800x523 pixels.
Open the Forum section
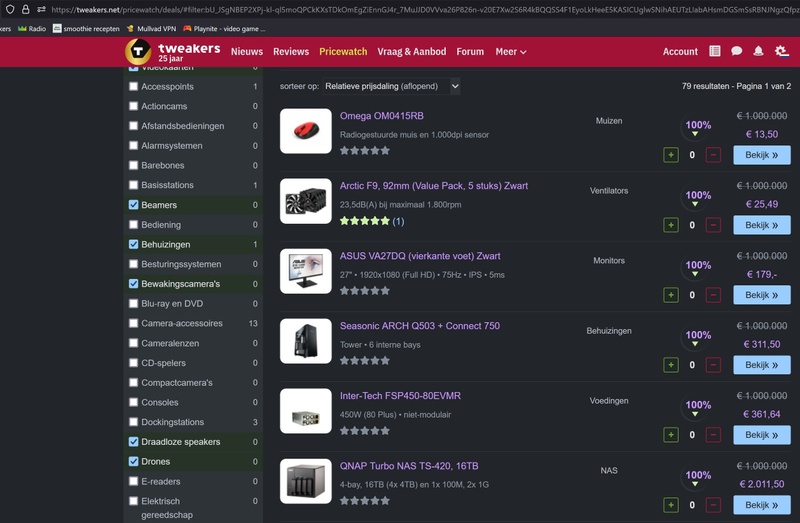470,52
